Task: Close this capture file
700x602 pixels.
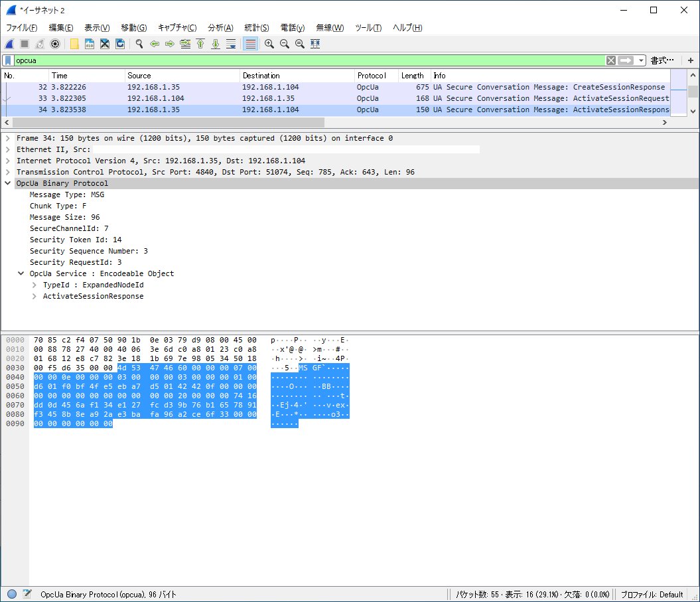Action: click(105, 44)
